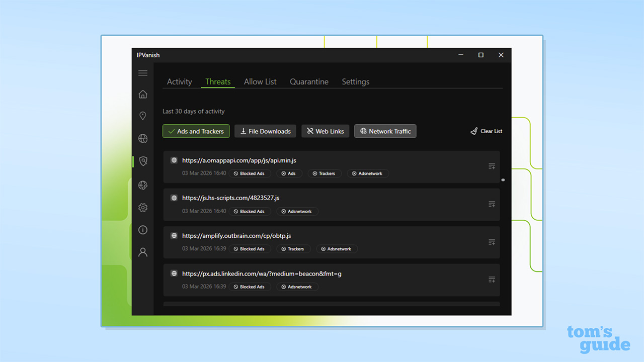Screen dimensions: 644x362
Task: Add the a.omappapi.com entry to allow list
Action: point(492,166)
